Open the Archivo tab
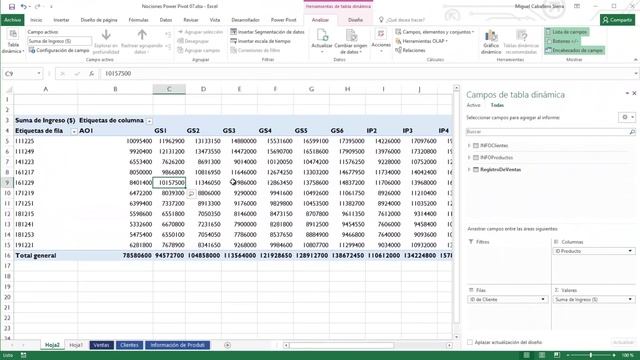The width and height of the screenshot is (640, 360). (13, 20)
